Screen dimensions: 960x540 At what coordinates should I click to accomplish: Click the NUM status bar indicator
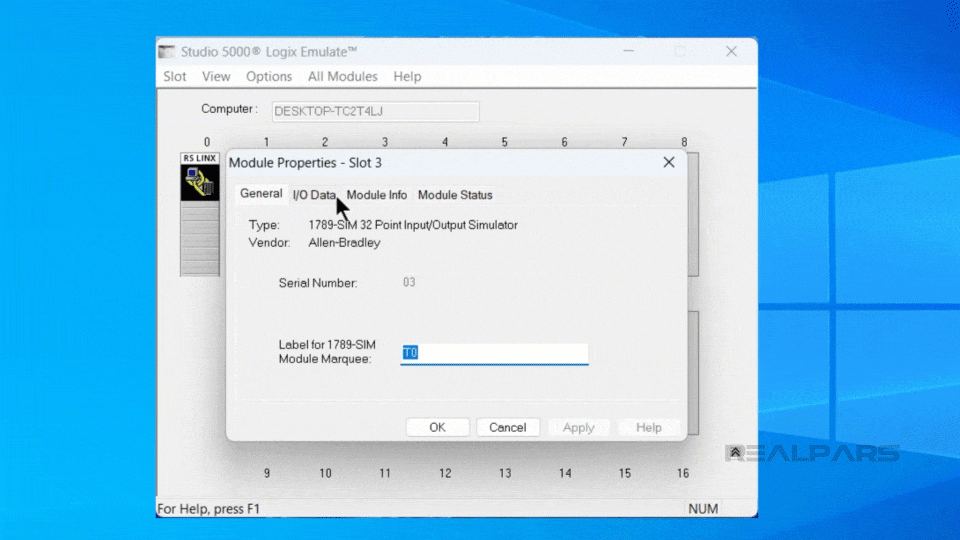click(x=703, y=509)
